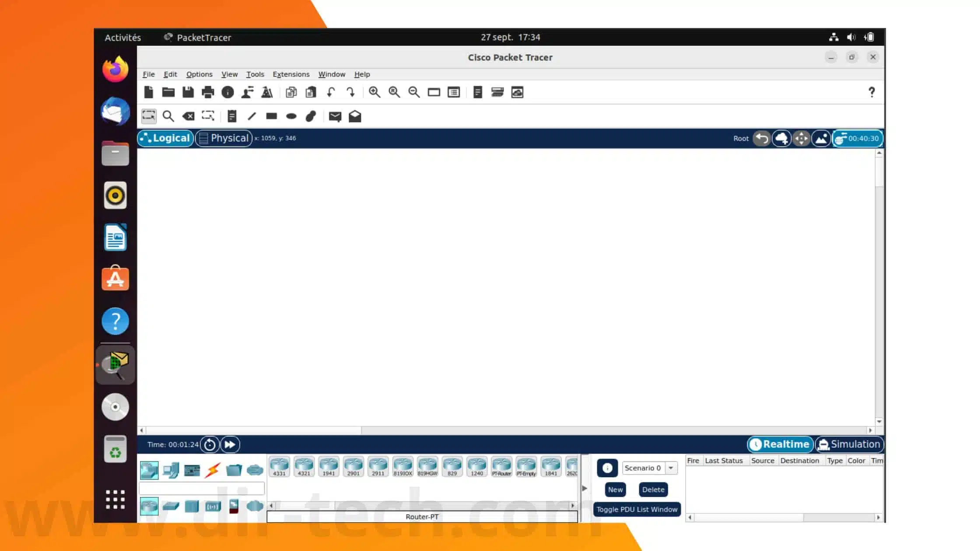Place a Note with note tool

232,116
